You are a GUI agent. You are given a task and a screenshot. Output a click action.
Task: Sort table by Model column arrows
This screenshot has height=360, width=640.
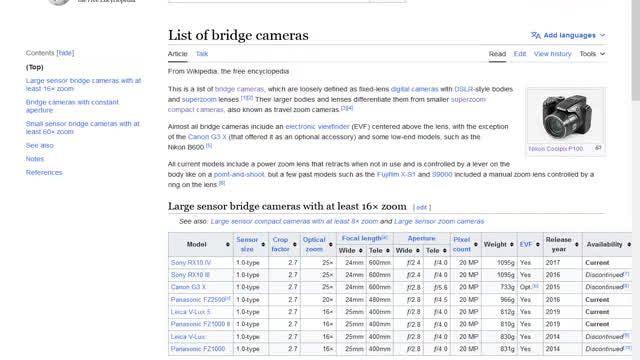[x=228, y=244]
